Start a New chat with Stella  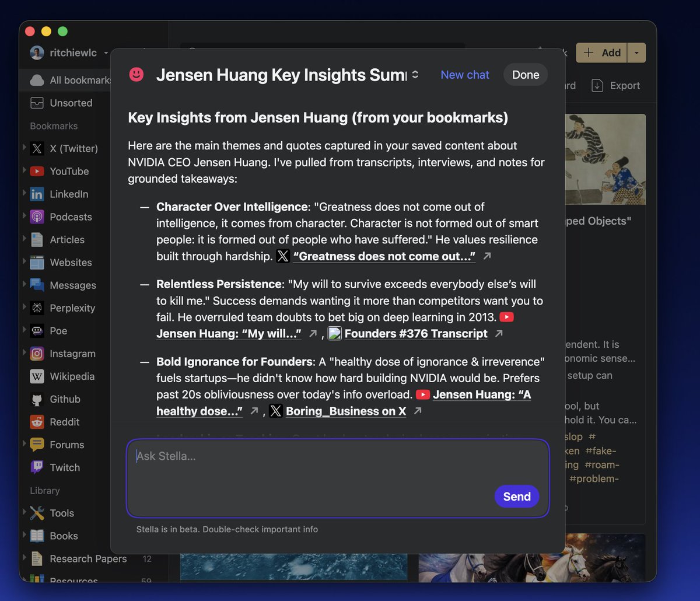click(x=465, y=75)
